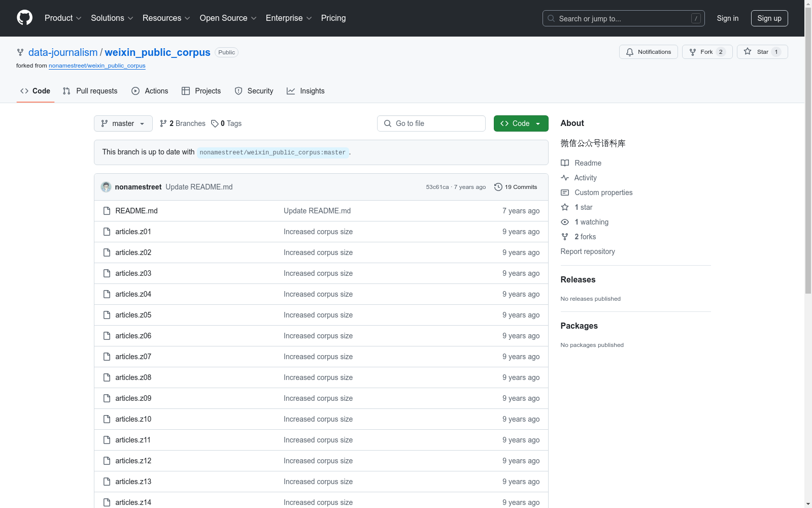
Task: Click the Notifications bell button
Action: pyautogui.click(x=648, y=52)
